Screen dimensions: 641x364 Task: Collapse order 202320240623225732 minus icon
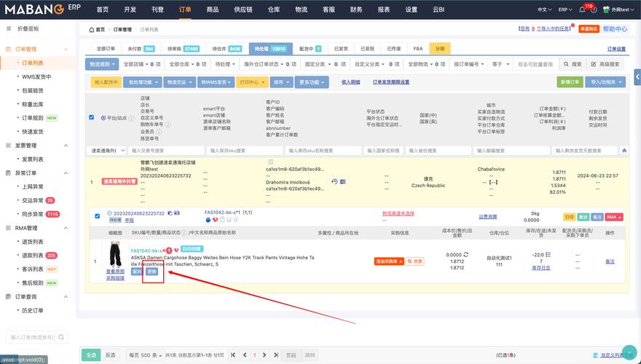[x=109, y=213]
